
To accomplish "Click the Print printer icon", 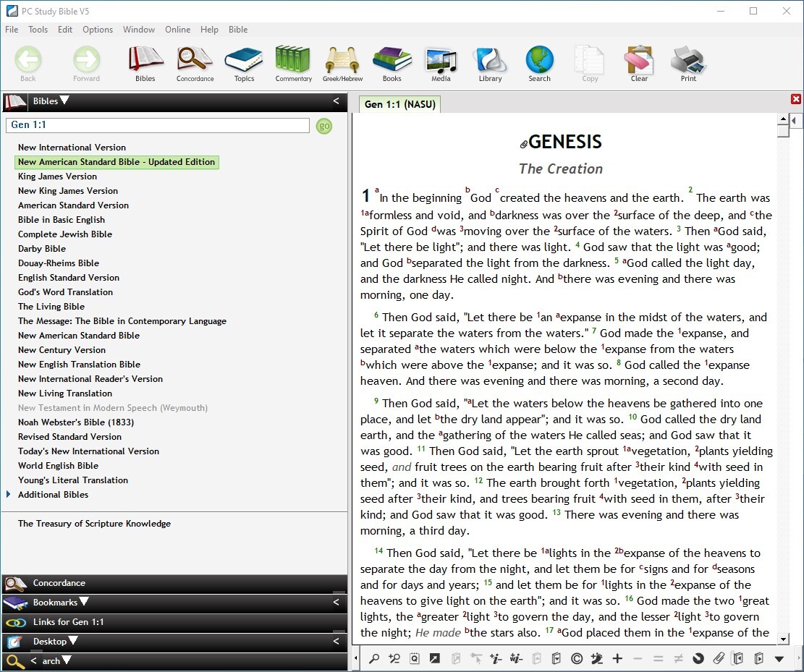I will [688, 64].
